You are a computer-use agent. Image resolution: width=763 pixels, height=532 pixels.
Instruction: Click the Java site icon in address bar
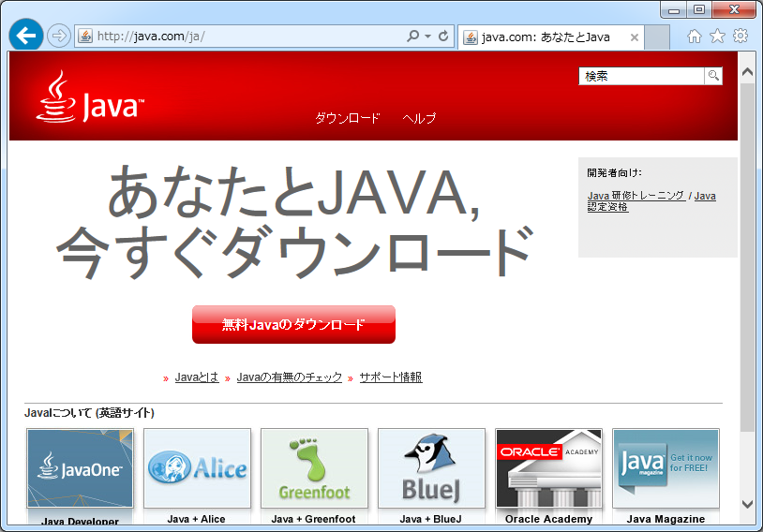click(85, 36)
